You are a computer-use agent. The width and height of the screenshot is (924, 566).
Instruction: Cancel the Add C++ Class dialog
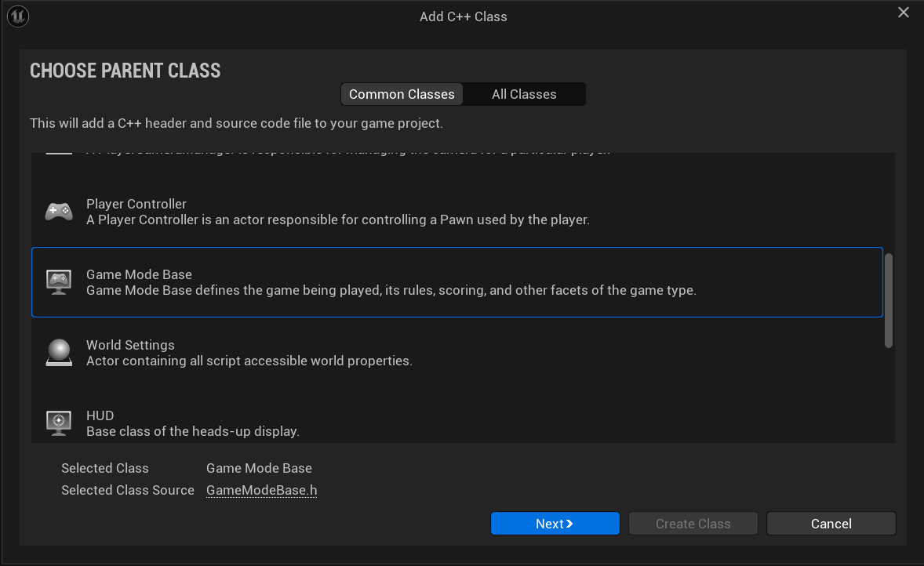coord(831,523)
